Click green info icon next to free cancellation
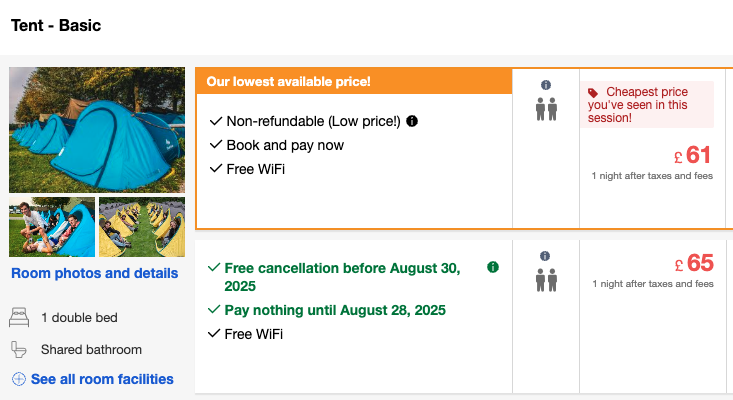 (492, 268)
